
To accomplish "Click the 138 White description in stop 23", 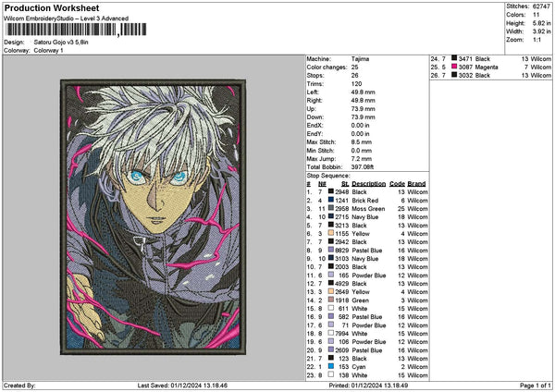I will coord(360,375).
